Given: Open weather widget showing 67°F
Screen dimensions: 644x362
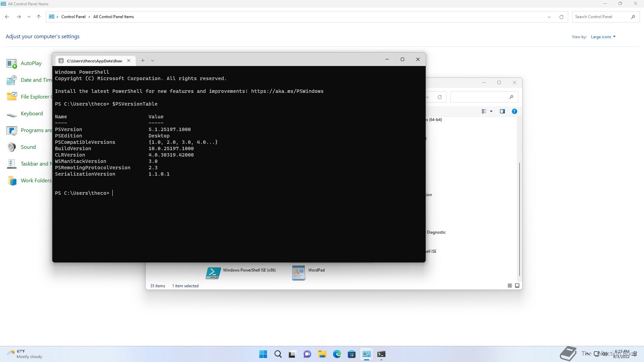Looking at the screenshot, I should tap(25, 354).
